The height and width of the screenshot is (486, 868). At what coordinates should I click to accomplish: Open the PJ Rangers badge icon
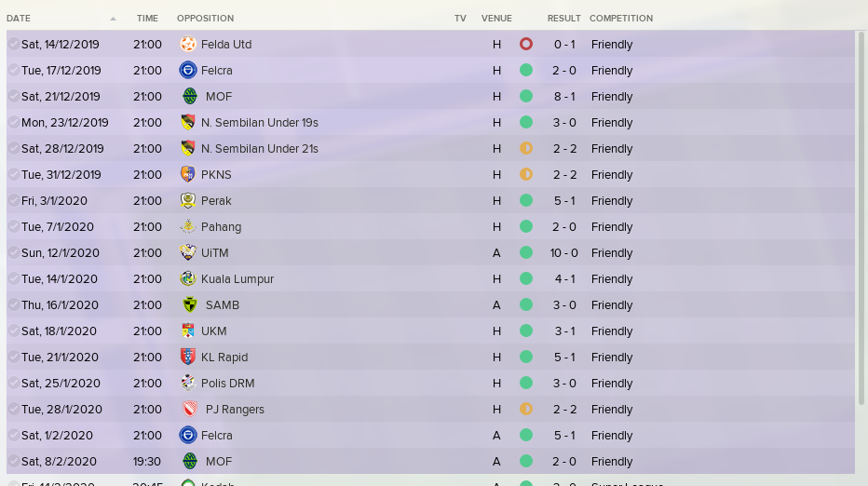(x=190, y=409)
